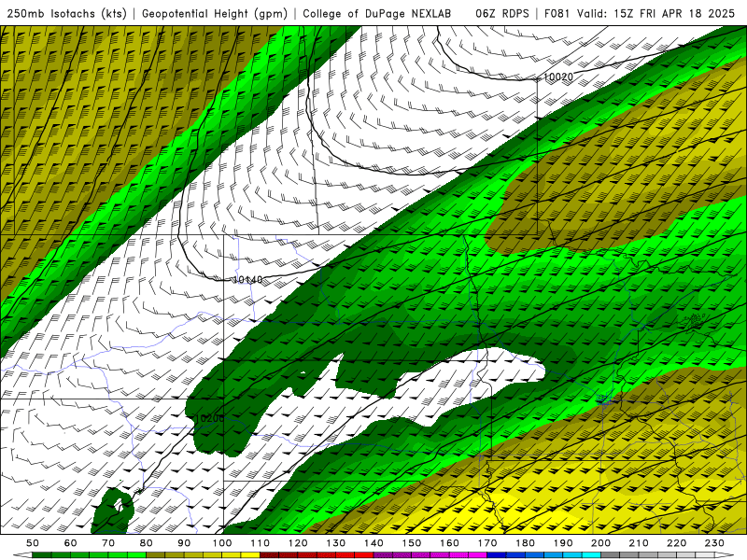Screen dimensions: 747x560
Task: Click the '06Z RDPS' model run label
Action: point(502,13)
